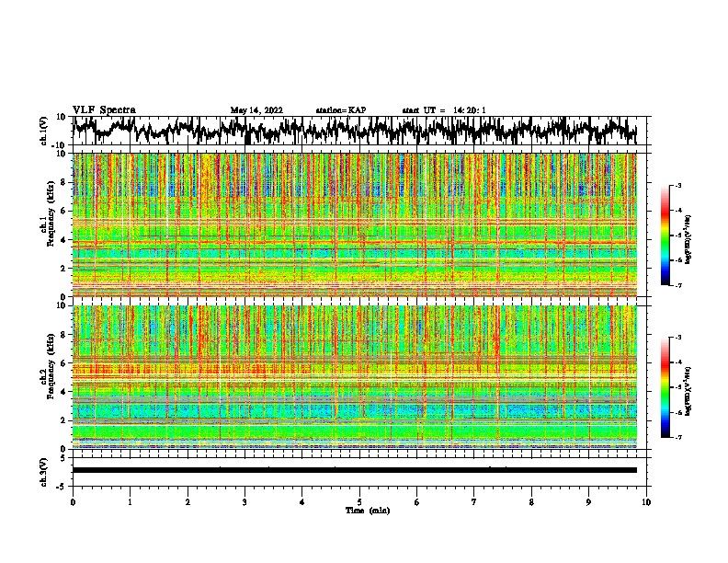Click the "VLF Spectra" plot title
728x563 pixels.
click(x=104, y=110)
